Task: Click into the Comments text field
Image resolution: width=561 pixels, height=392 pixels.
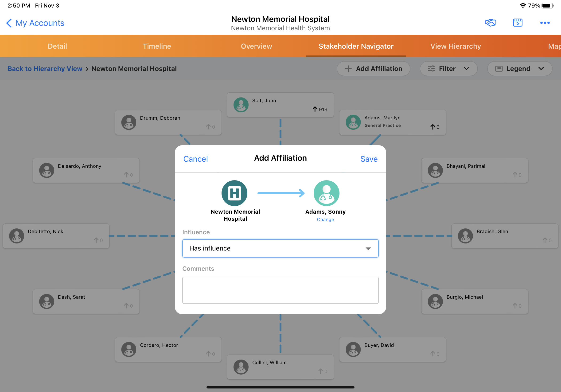Action: pyautogui.click(x=280, y=290)
